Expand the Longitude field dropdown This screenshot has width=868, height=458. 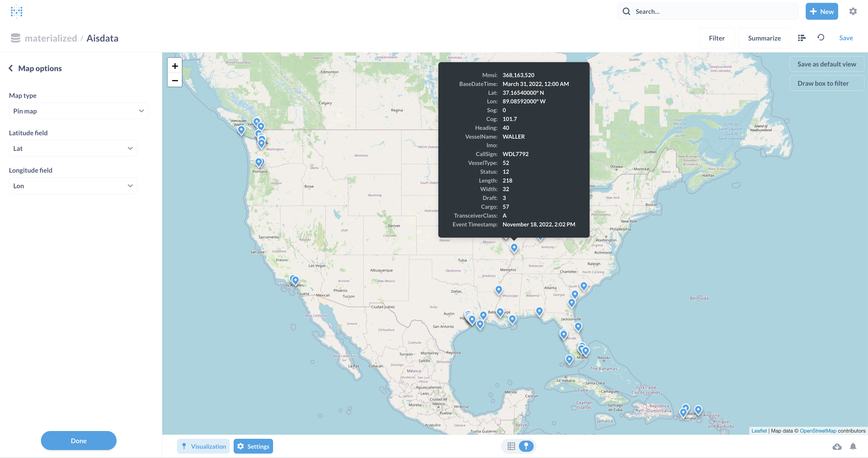[73, 186]
